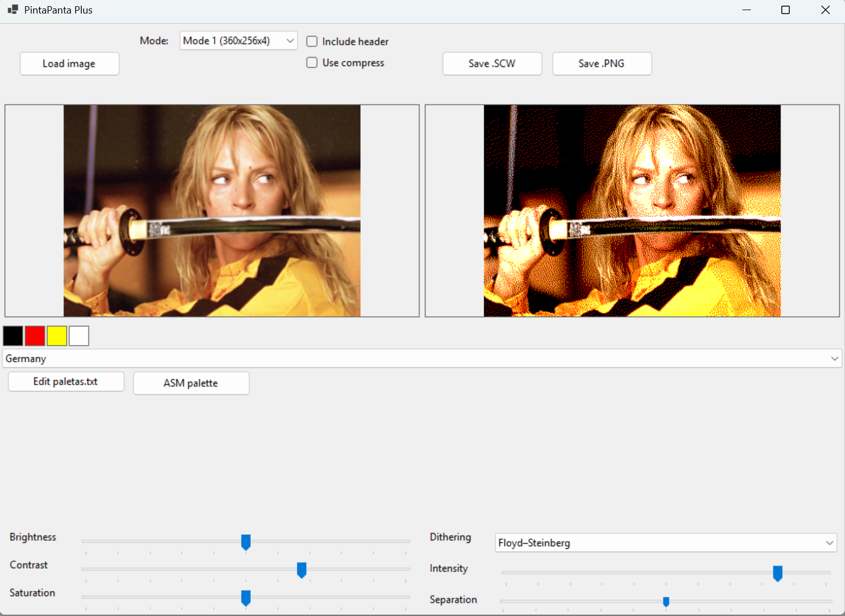The height and width of the screenshot is (616, 845).
Task: Select the white palette swatch
Action: tap(79, 336)
